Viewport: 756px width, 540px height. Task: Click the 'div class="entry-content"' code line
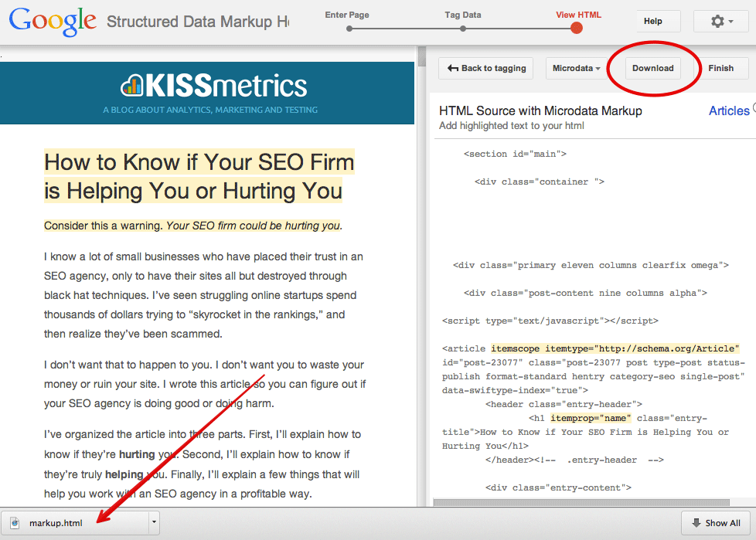(558, 487)
